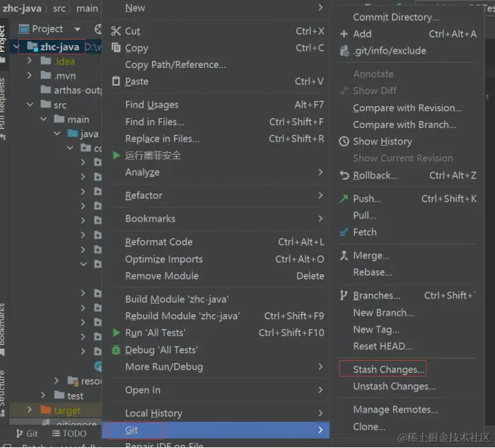The height and width of the screenshot is (448, 495).
Task: Choose Manage Remotes...
Action: click(x=407, y=410)
